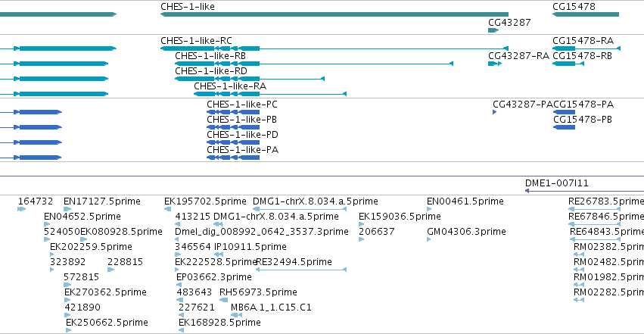Click the CG15478-PB protein label
The image size is (644, 334).
tap(583, 120)
